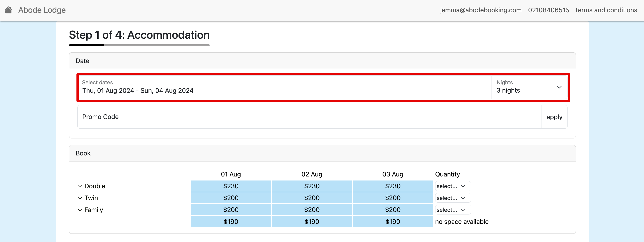Viewport: 644px width, 242px height.
Task: Open quantity dropdown for Family room
Action: point(453,210)
